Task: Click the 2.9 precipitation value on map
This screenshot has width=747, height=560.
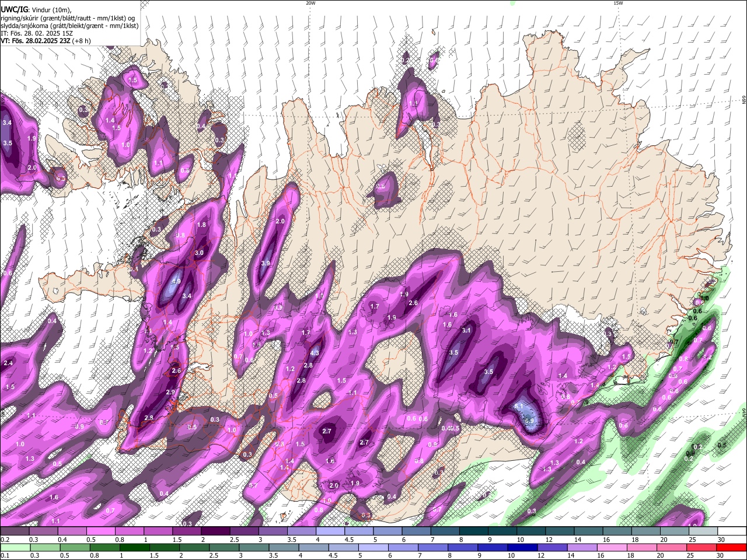Action: pos(170,392)
